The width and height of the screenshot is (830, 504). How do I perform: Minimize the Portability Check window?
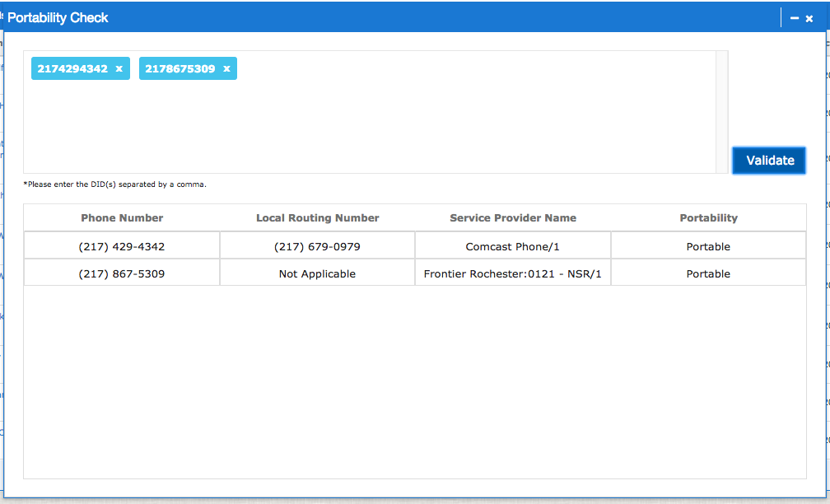point(794,16)
